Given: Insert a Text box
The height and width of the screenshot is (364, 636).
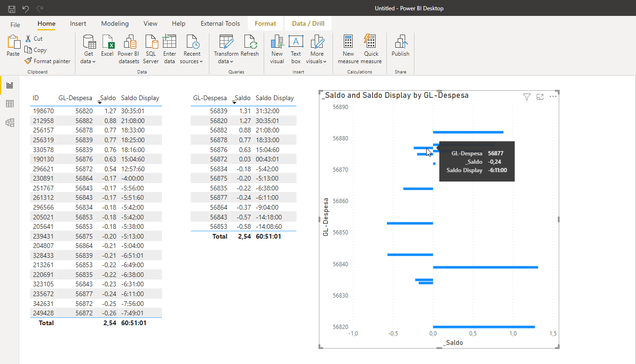Looking at the screenshot, I should click(296, 49).
